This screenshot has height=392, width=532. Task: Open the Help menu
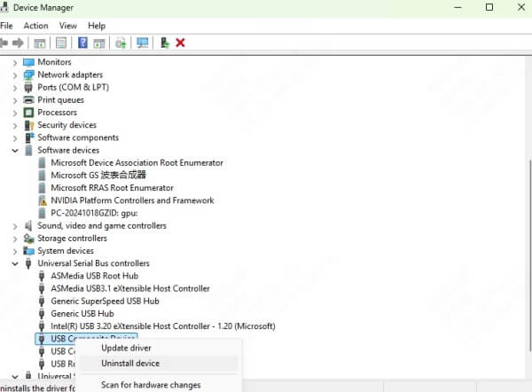[97, 26]
